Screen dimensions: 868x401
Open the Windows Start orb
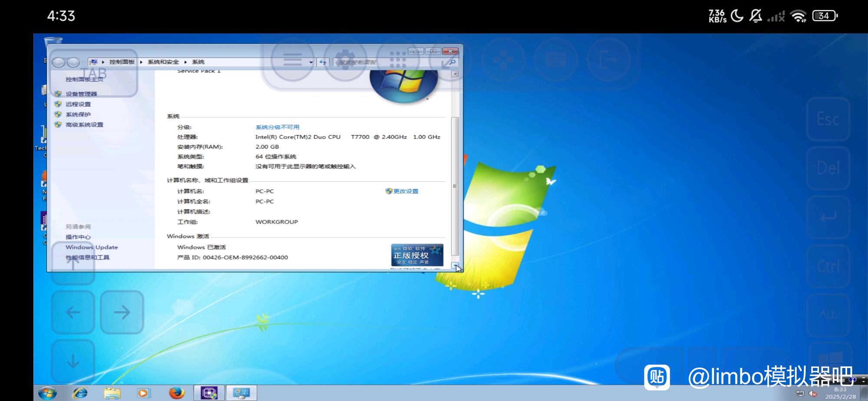point(47,393)
